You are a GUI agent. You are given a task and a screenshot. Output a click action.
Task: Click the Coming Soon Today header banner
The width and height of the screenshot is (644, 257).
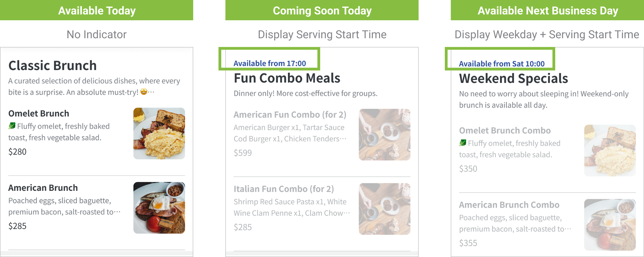click(x=322, y=11)
